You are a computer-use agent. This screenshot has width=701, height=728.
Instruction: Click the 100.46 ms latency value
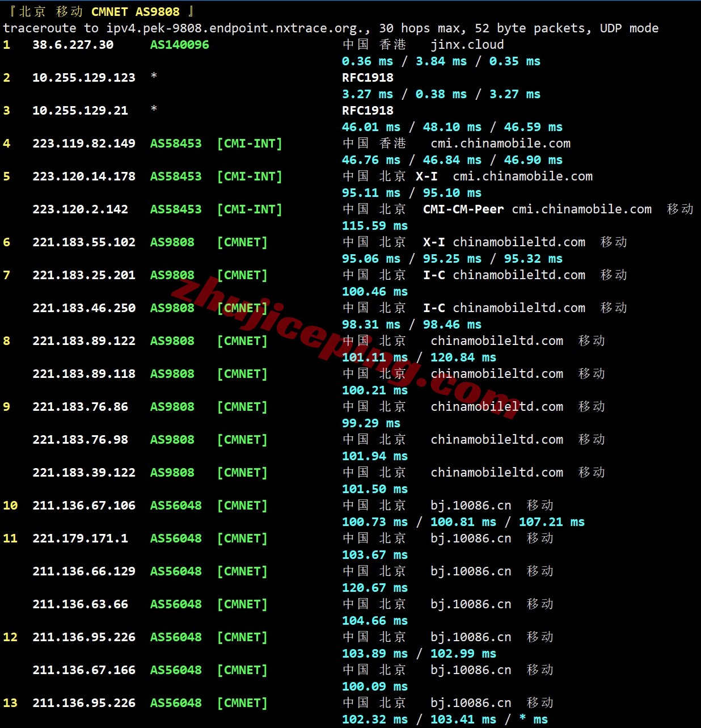coord(374,292)
